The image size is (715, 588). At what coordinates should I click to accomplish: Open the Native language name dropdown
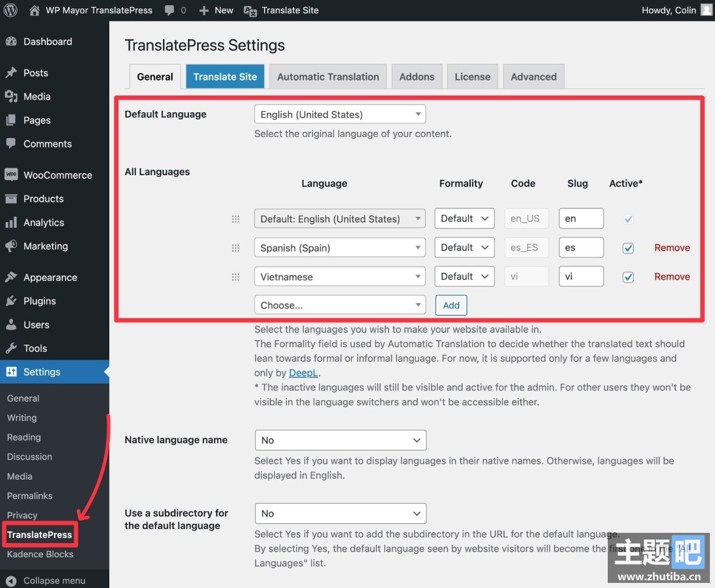[341, 440]
